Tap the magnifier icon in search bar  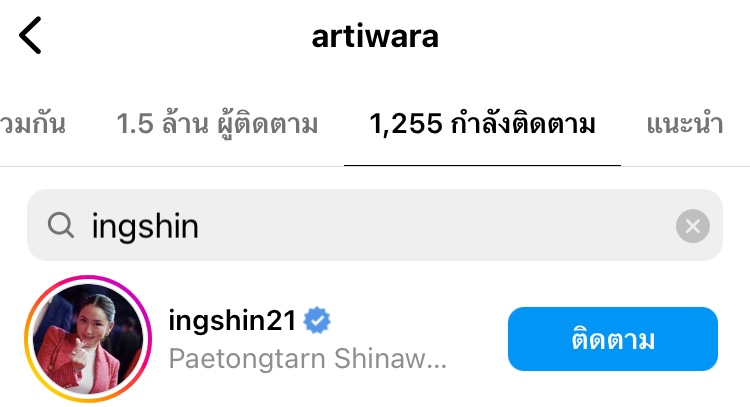[61, 225]
